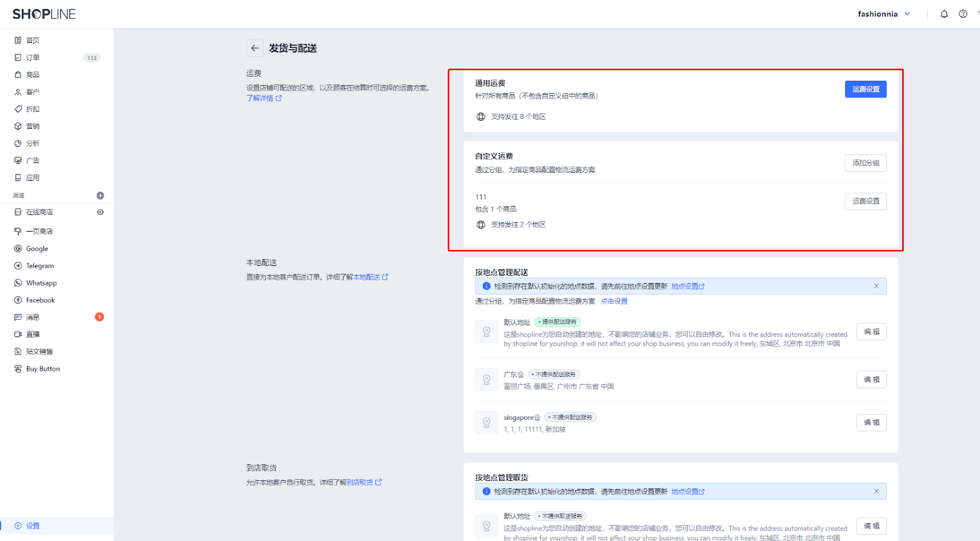The width and height of the screenshot is (980, 541).
Task: Click the back arrow beside 发货与配送
Action: coord(255,48)
